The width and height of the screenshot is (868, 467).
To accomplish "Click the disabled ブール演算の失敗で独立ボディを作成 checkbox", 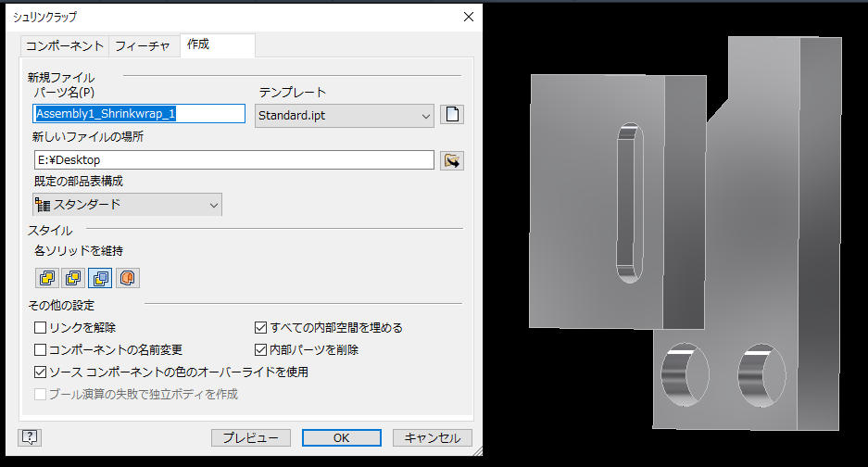I will click(40, 394).
